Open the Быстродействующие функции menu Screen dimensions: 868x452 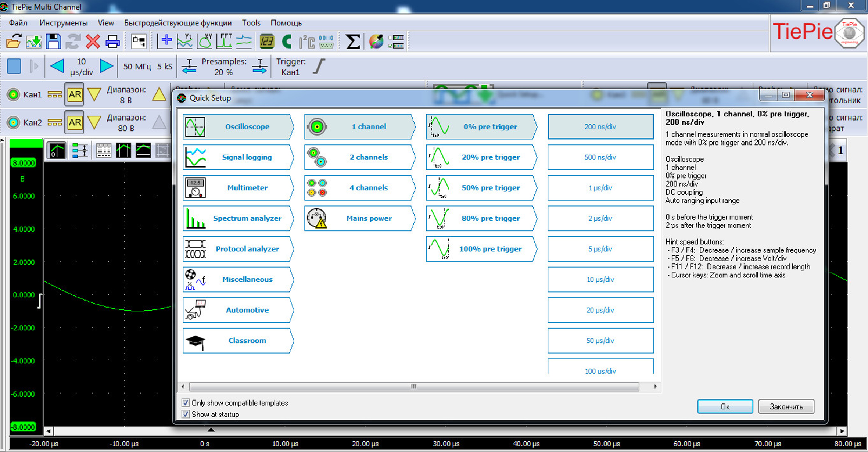pyautogui.click(x=177, y=23)
